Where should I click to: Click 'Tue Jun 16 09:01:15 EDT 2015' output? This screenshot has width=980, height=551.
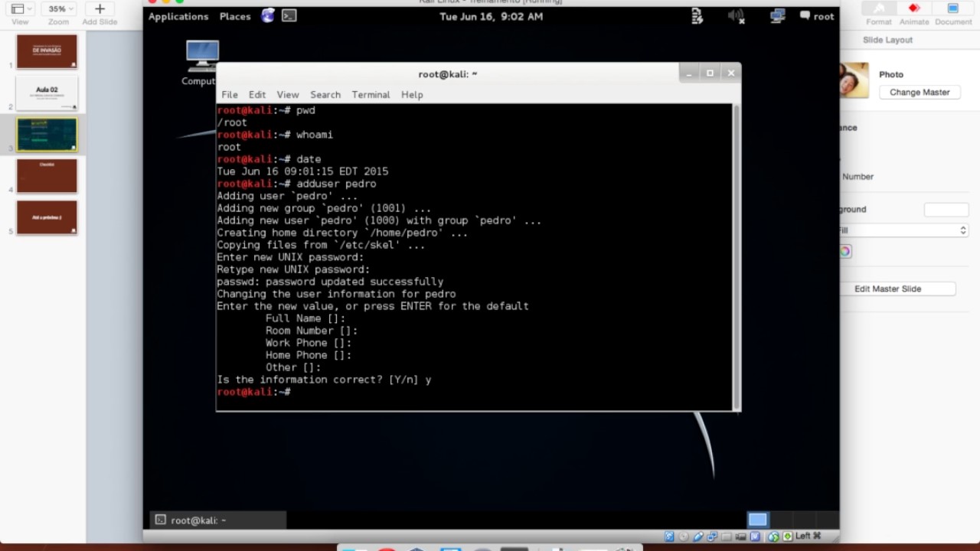[x=302, y=171]
